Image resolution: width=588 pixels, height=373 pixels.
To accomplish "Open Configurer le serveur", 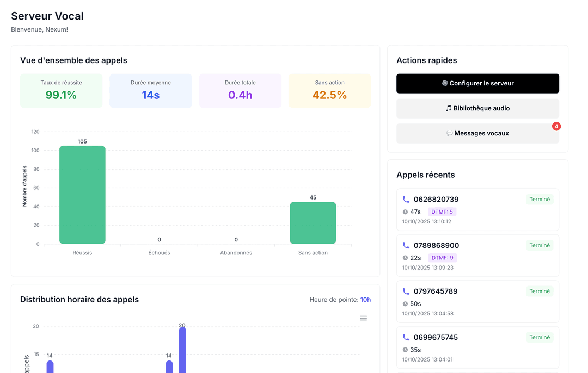I will click(477, 84).
